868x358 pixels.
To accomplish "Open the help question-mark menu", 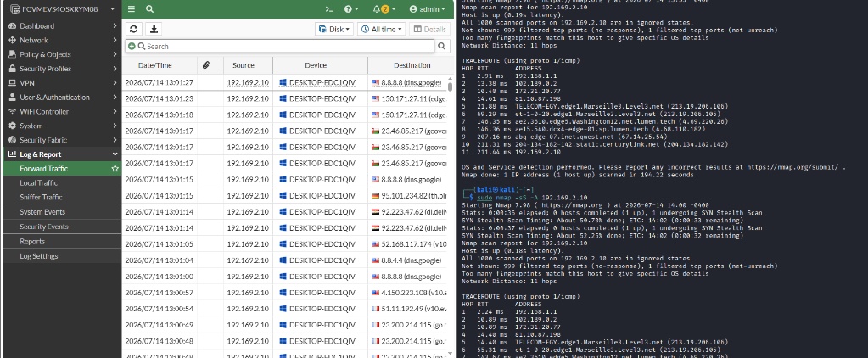I will 351,9.
